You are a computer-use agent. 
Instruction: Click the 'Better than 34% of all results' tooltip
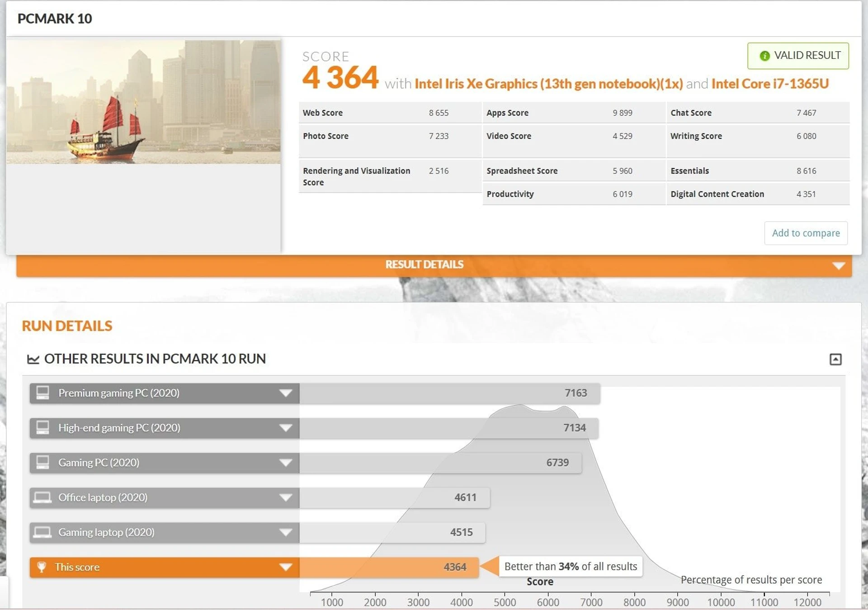coord(571,566)
